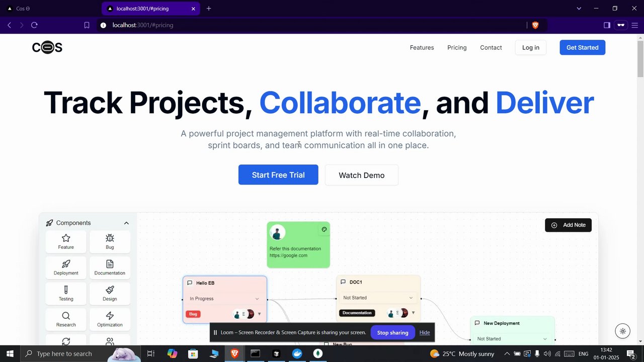Image resolution: width=644 pixels, height=362 pixels.
Task: Reload the page
Action: 34,25
